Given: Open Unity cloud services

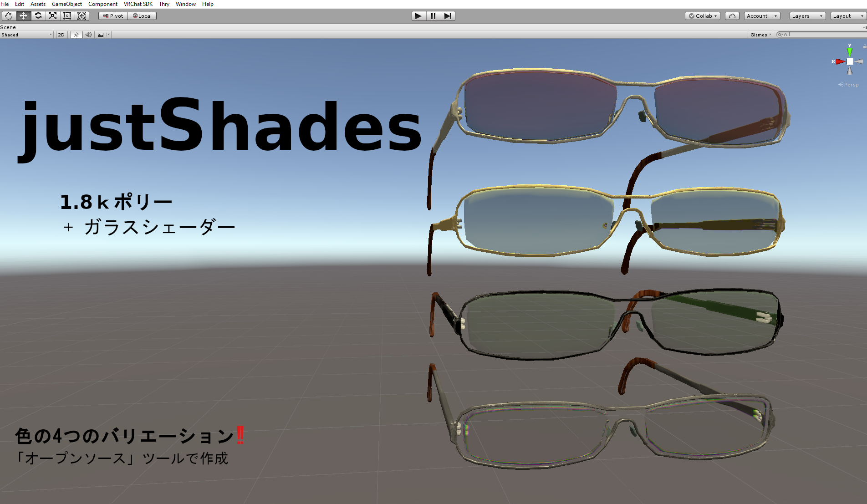Looking at the screenshot, I should point(733,15).
